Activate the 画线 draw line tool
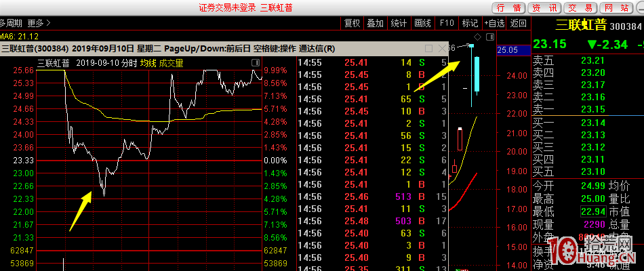The width and height of the screenshot is (644, 271). coord(423,23)
